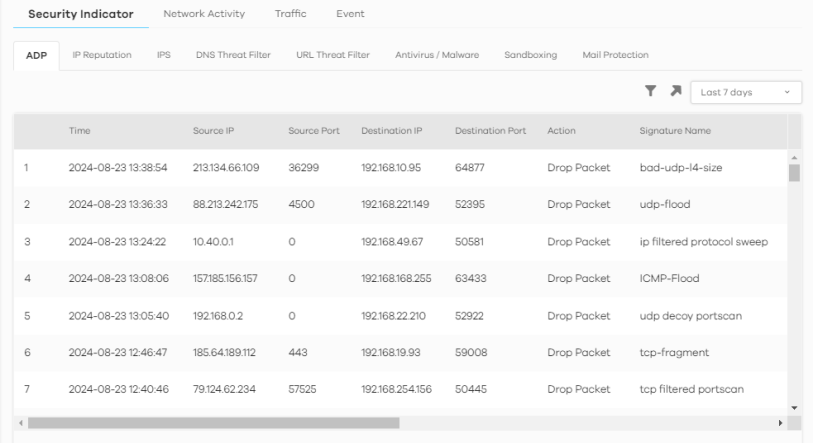This screenshot has height=443, width=813.
Task: Click the filter funnel icon
Action: pos(650,92)
